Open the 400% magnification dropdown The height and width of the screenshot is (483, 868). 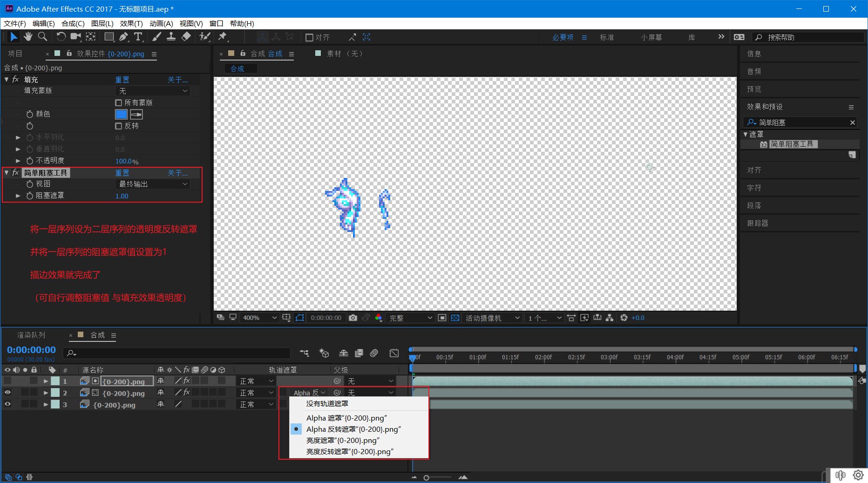[259, 318]
